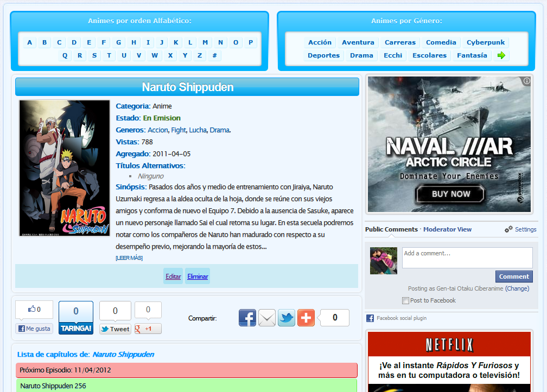This screenshot has height=392, width=547.
Task: Click the commenter profile picture
Action: (383, 261)
